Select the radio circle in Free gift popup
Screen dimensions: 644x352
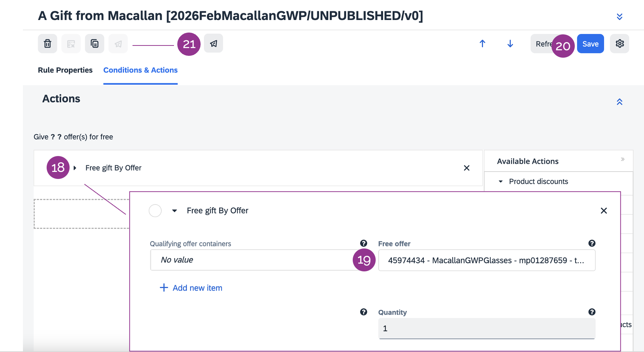pyautogui.click(x=155, y=211)
